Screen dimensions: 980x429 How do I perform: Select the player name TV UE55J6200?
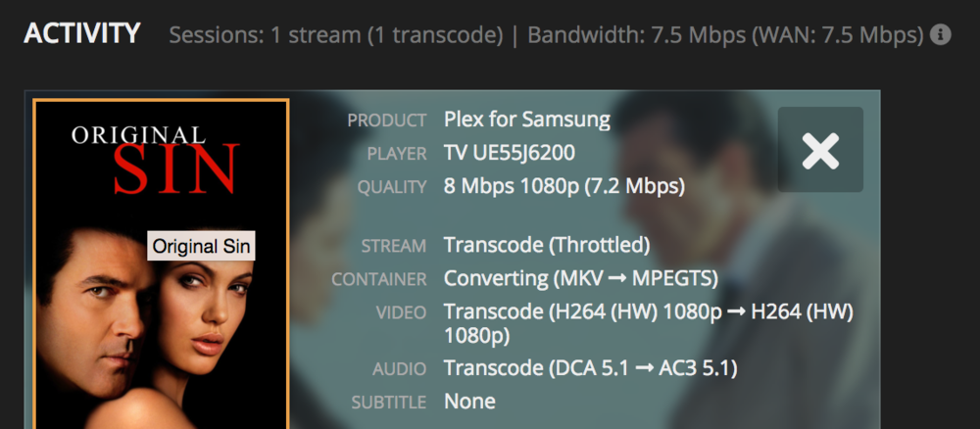pyautogui.click(x=510, y=154)
